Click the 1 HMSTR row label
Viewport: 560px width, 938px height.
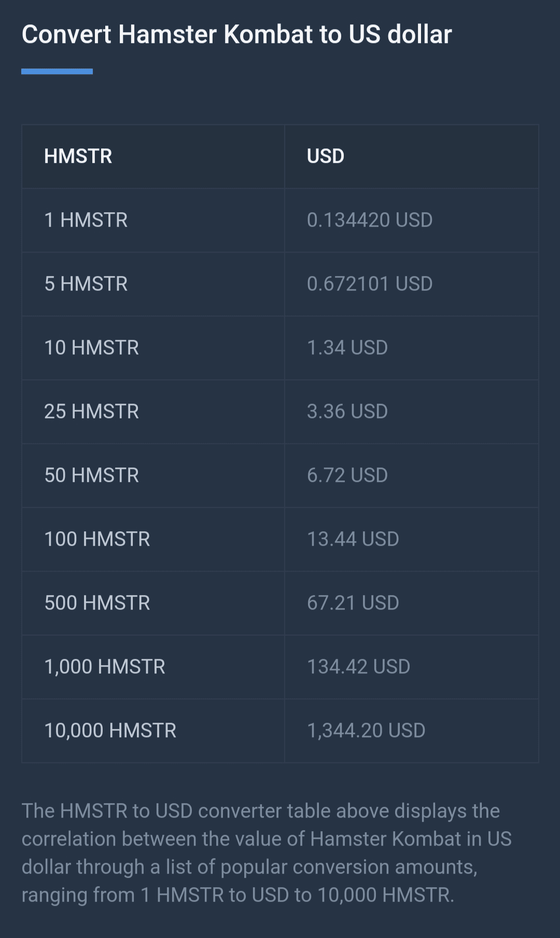click(x=86, y=220)
